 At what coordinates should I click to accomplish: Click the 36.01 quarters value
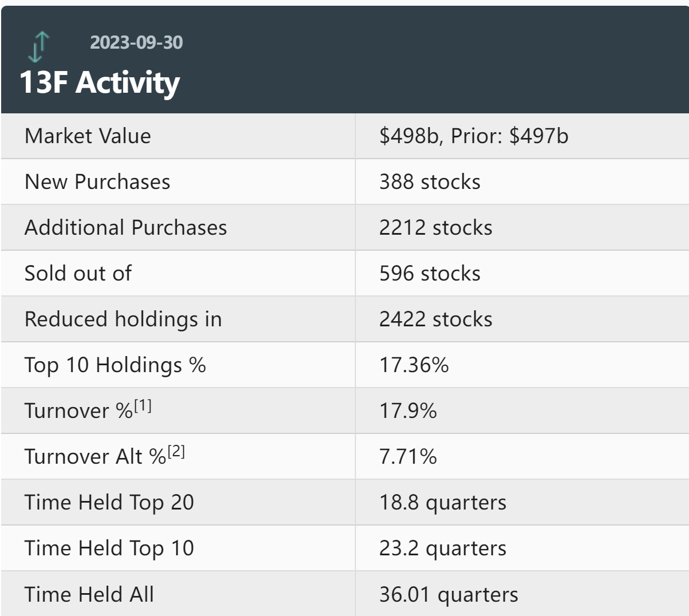448,594
